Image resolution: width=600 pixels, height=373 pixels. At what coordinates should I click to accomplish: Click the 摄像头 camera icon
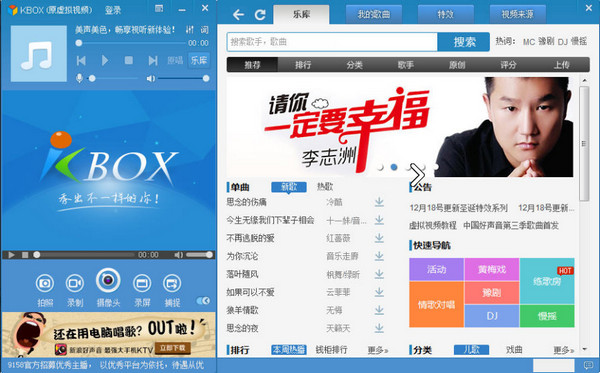[108, 280]
